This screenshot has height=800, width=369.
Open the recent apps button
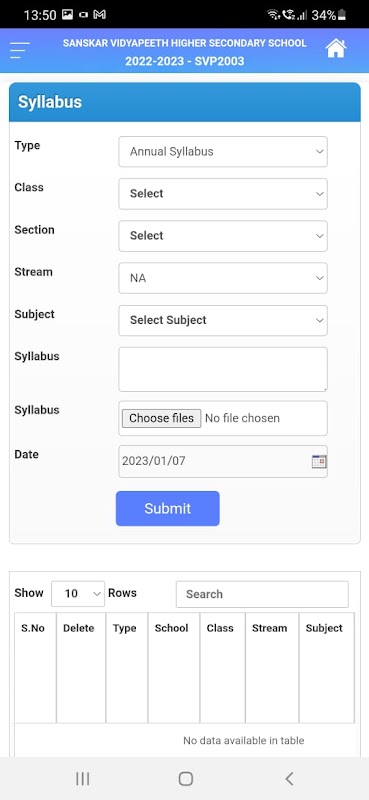coord(83,779)
